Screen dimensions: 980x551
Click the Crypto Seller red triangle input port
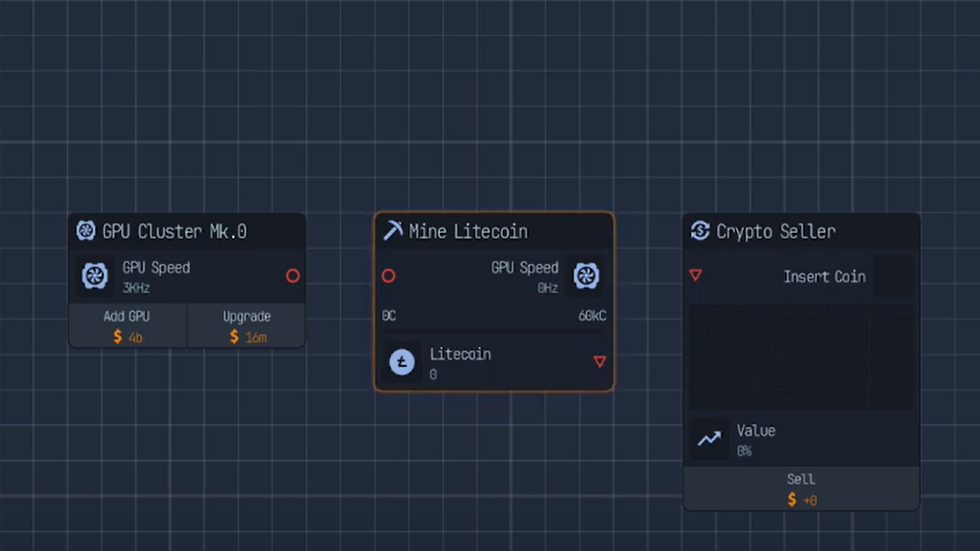tap(695, 275)
